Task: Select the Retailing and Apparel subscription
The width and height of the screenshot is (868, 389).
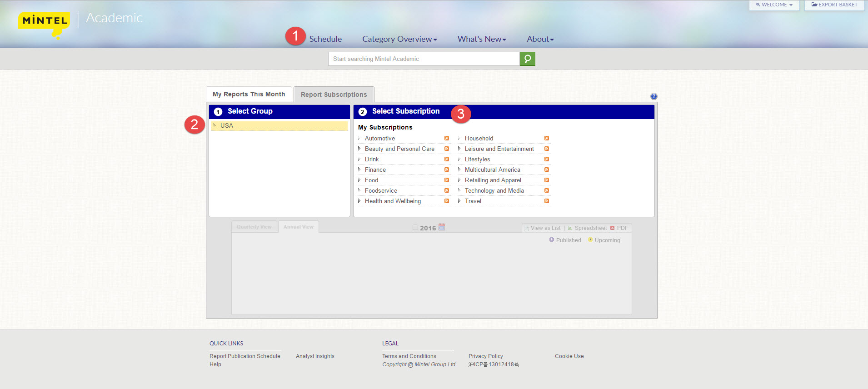Action: [x=493, y=180]
